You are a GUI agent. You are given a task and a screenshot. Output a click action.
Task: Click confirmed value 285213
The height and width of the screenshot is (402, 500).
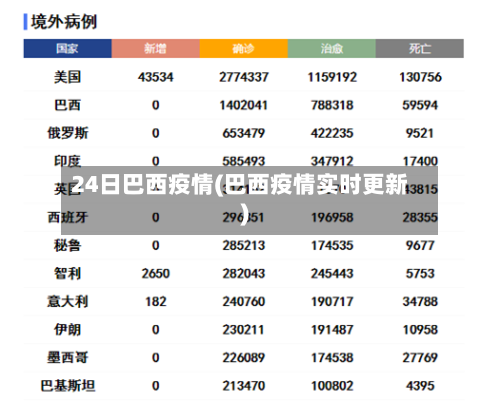[244, 246]
